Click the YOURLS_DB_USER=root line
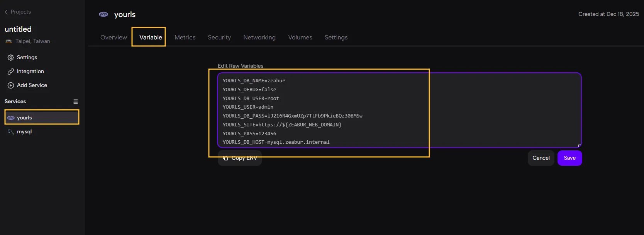644x235 pixels. [251, 99]
